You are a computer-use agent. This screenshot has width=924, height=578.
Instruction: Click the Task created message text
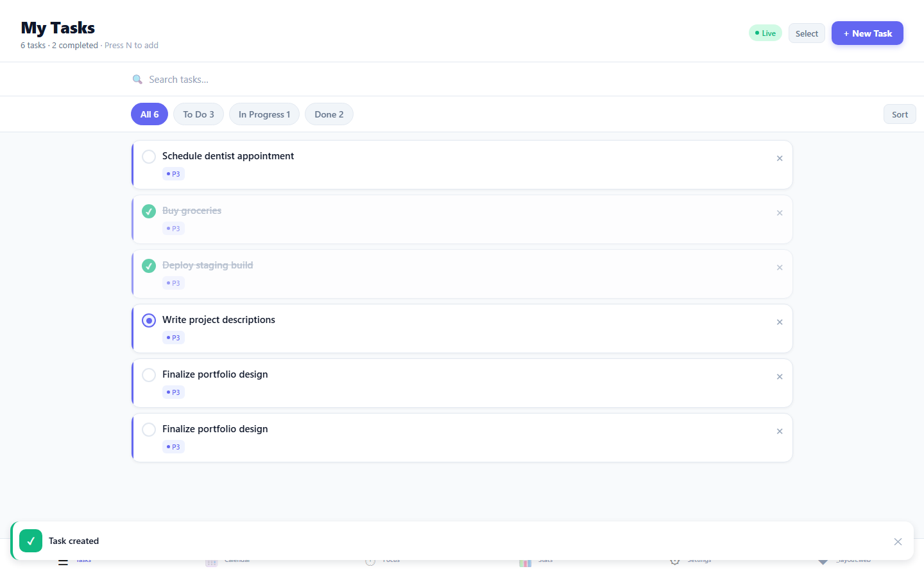[x=74, y=541]
